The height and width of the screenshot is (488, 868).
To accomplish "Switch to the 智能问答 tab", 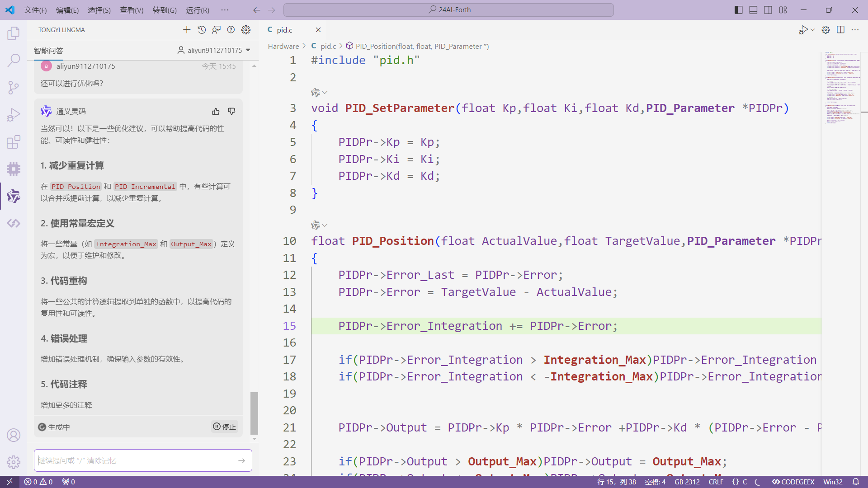I will pos(48,51).
